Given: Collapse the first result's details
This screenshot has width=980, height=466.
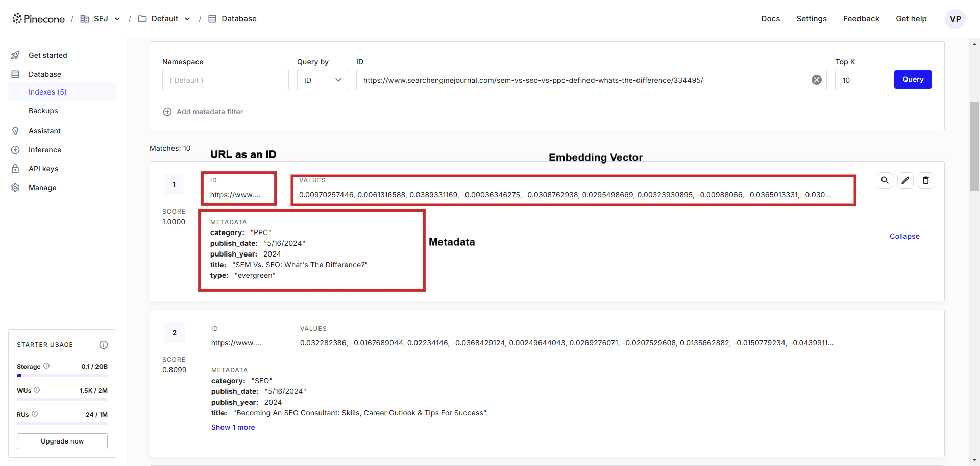Looking at the screenshot, I should (904, 236).
